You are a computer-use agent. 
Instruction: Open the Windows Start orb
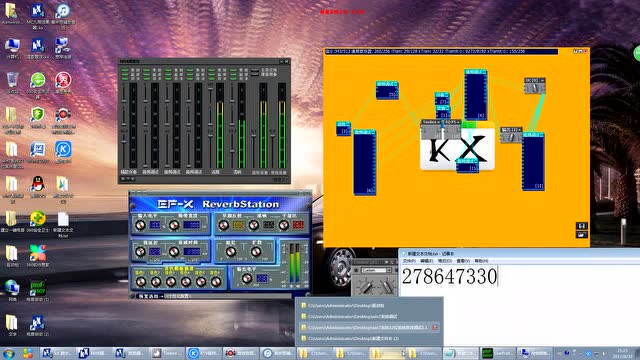[9, 353]
